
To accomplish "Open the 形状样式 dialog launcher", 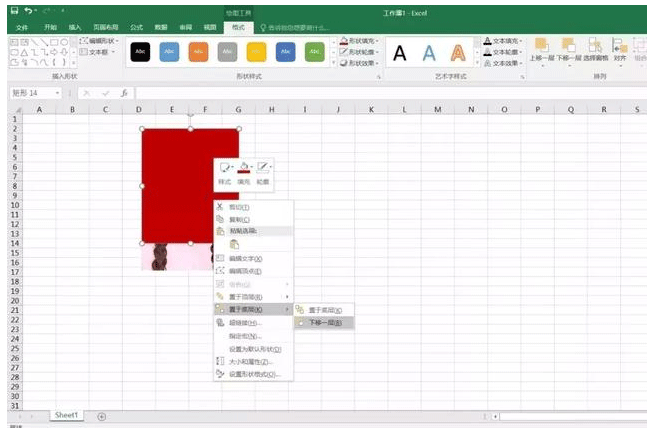I will click(x=379, y=77).
